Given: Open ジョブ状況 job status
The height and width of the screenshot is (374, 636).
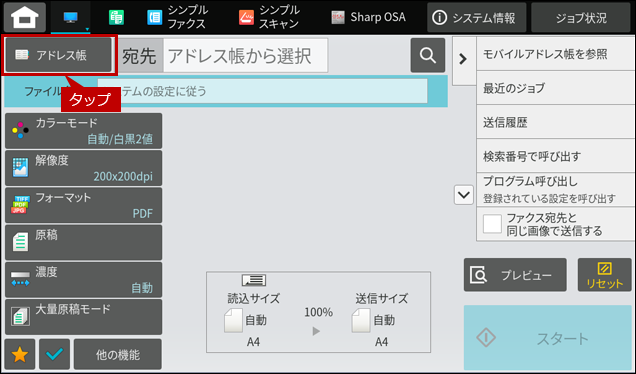Looking at the screenshot, I should 581,17.
